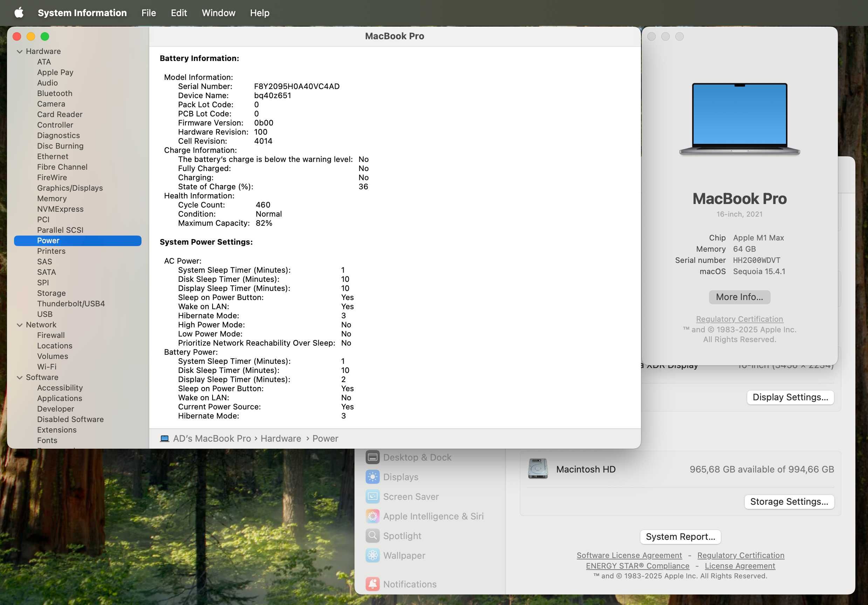This screenshot has width=868, height=605.
Task: Select Graphics/Displays in the sidebar
Action: click(x=70, y=188)
